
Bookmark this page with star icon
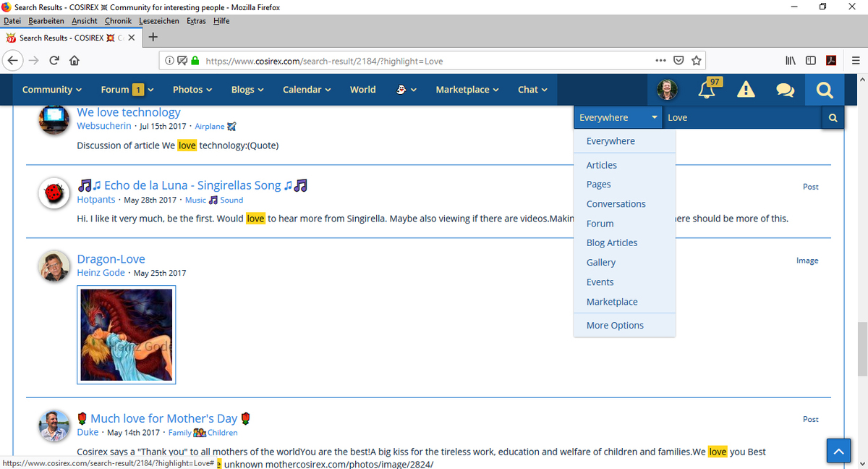696,61
